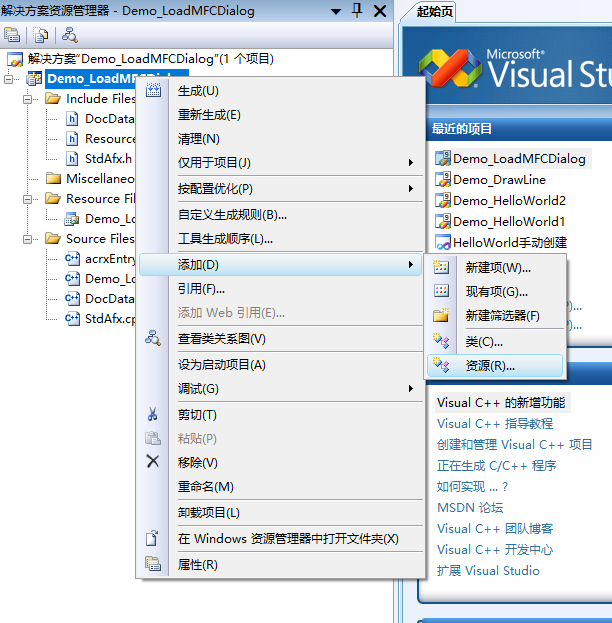The height and width of the screenshot is (623, 612).
Task: Open the 如何实现 ... ? link
Action: point(472,487)
